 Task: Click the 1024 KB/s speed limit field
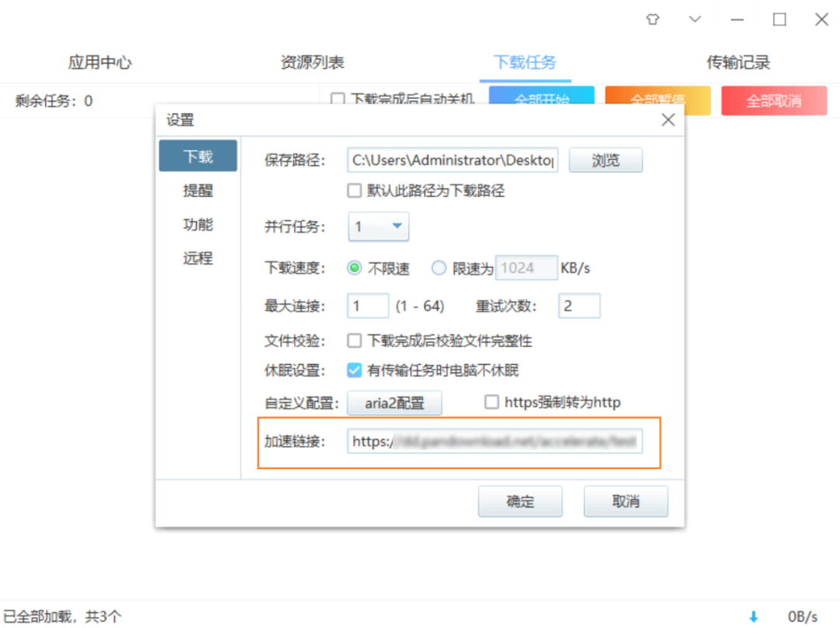[x=526, y=268]
